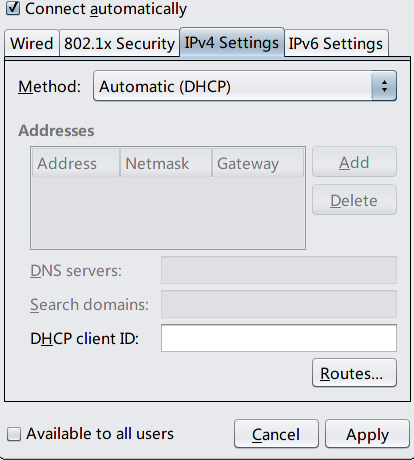Open the Method dropdown showing Automatic (DHCP)

pos(245,86)
